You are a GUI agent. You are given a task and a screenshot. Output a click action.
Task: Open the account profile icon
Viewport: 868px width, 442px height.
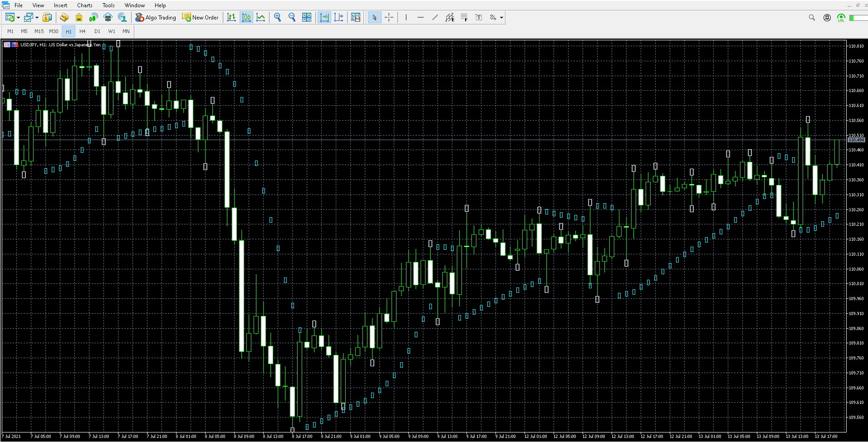(x=827, y=17)
